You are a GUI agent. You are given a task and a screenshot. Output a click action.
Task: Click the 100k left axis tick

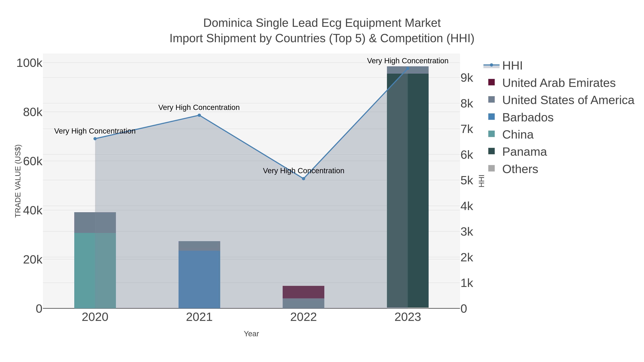pyautogui.click(x=29, y=63)
